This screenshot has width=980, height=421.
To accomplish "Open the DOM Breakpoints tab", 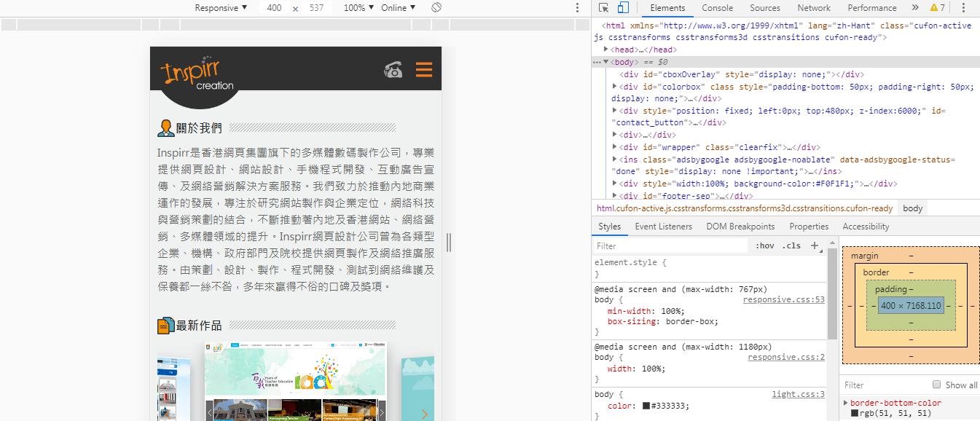I will [740, 227].
